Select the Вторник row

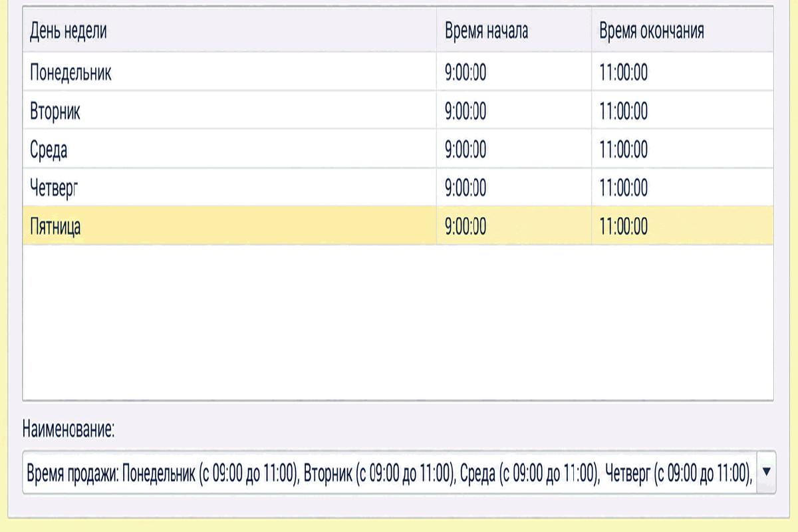pyautogui.click(x=398, y=110)
